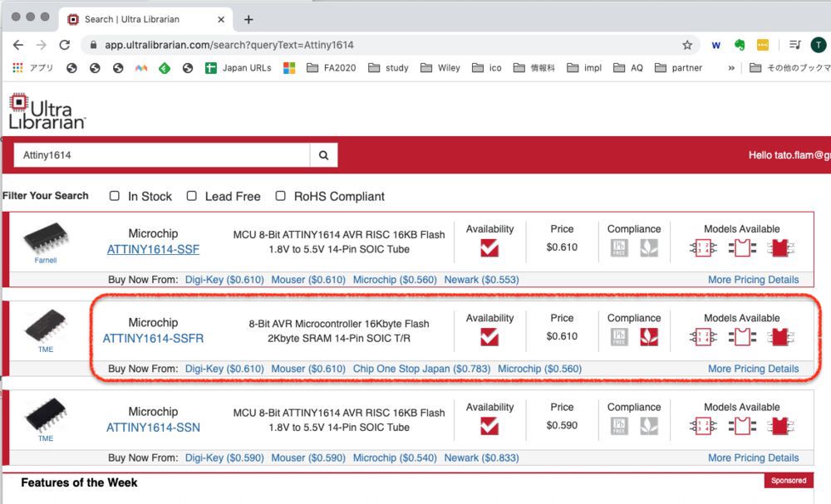
Task: Click Digi-Key ($0.610) for ATTINY1614-SSF
Action: point(224,280)
